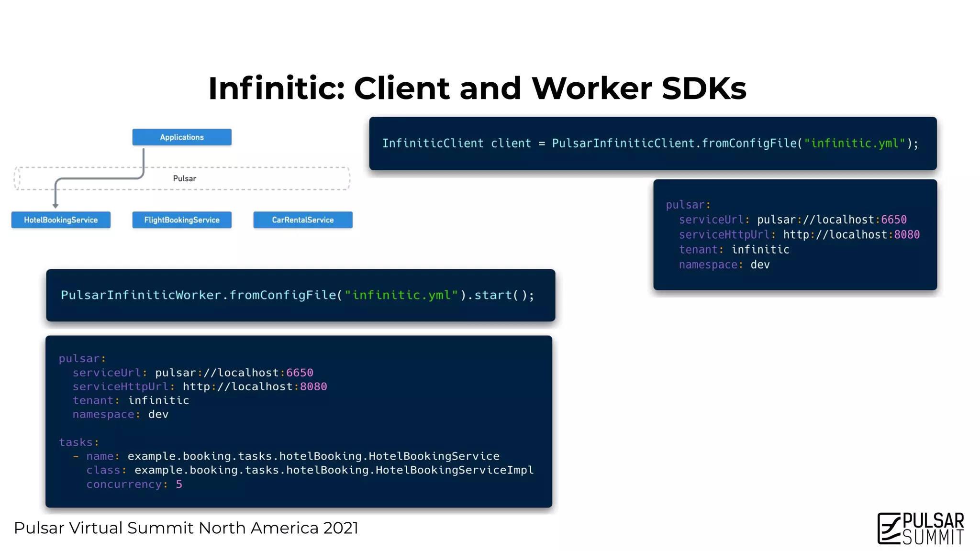Click the Pulsar label in dashed box
This screenshot has height=551, width=980.
pyautogui.click(x=185, y=178)
